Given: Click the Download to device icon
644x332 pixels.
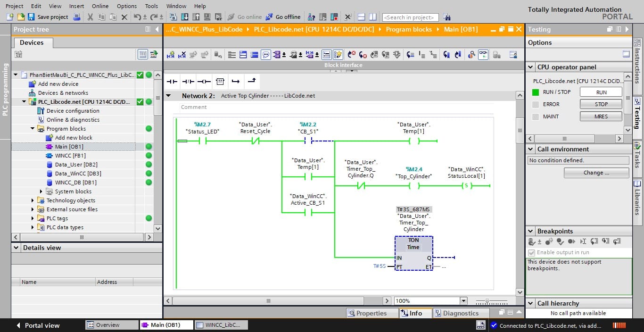Looking at the screenshot, I should tap(184, 17).
